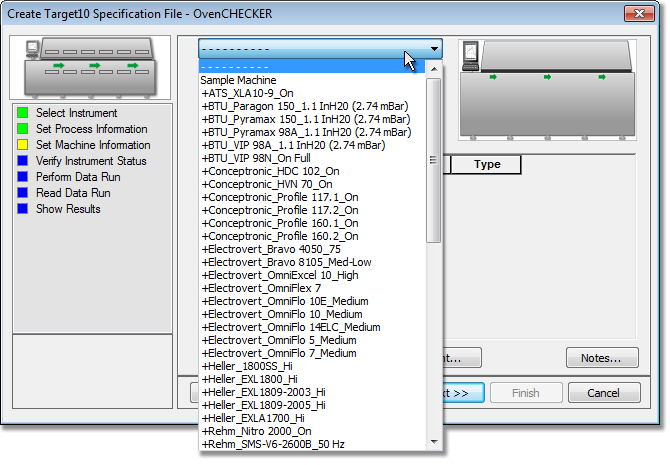The image size is (670, 465).
Task: Open the Notes... dialog
Action: click(602, 358)
